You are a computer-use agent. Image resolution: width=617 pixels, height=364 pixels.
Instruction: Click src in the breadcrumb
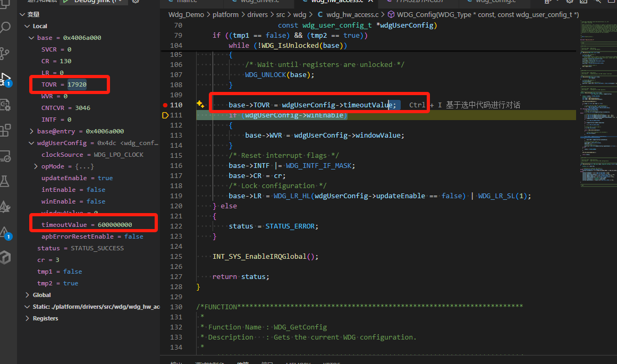pos(281,14)
